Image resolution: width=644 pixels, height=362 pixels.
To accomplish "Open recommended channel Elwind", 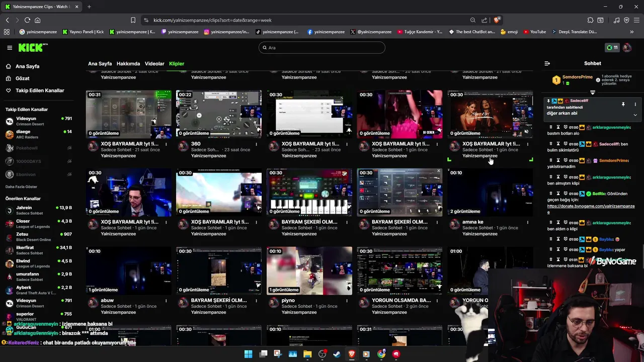I will [38, 263].
